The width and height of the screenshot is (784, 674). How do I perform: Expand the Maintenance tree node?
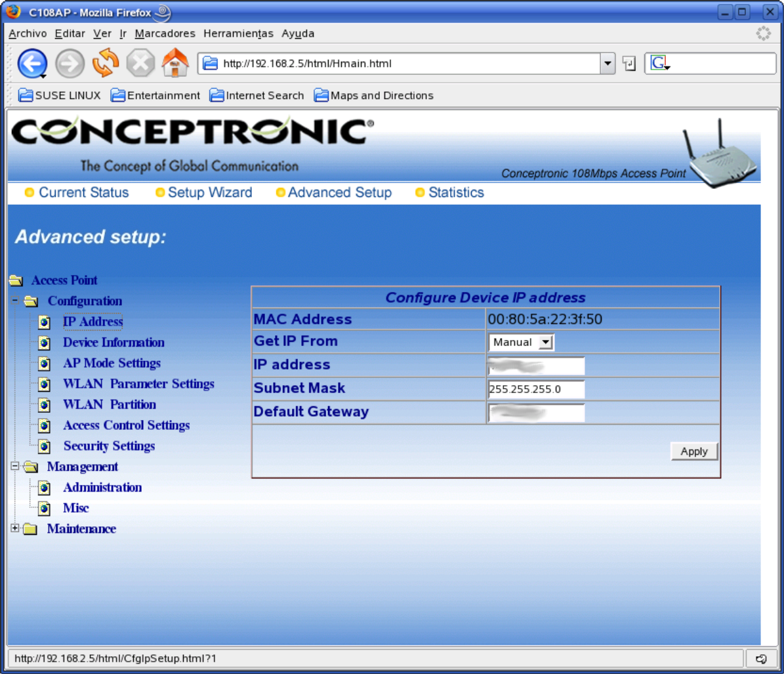[15, 528]
